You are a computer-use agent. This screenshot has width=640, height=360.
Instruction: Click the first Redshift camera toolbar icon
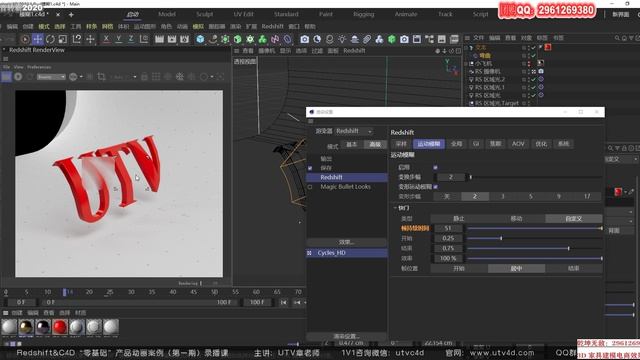click(x=304, y=39)
